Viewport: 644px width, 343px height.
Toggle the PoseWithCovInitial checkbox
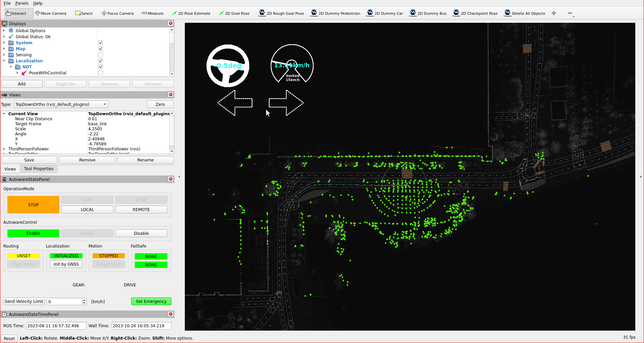pos(101,73)
